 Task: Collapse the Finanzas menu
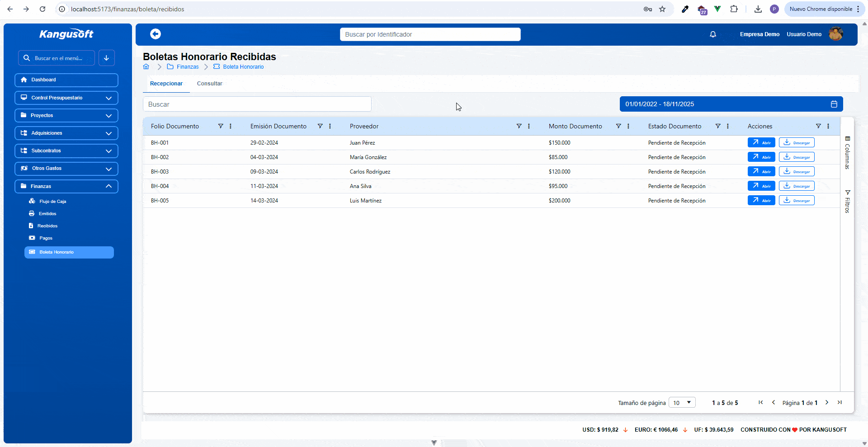click(x=66, y=186)
